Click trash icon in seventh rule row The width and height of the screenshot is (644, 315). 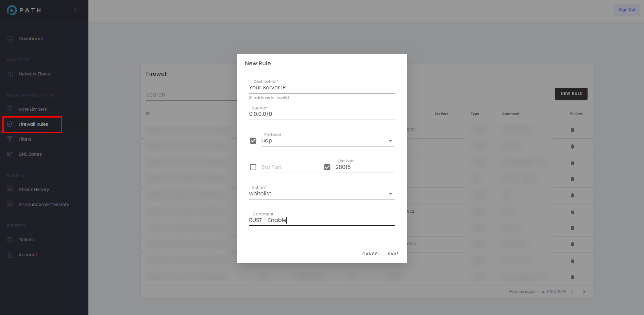pyautogui.click(x=573, y=228)
